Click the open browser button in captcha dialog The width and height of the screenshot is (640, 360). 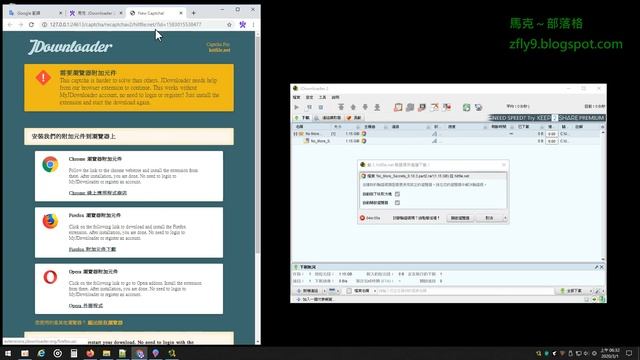pyautogui.click(x=460, y=218)
